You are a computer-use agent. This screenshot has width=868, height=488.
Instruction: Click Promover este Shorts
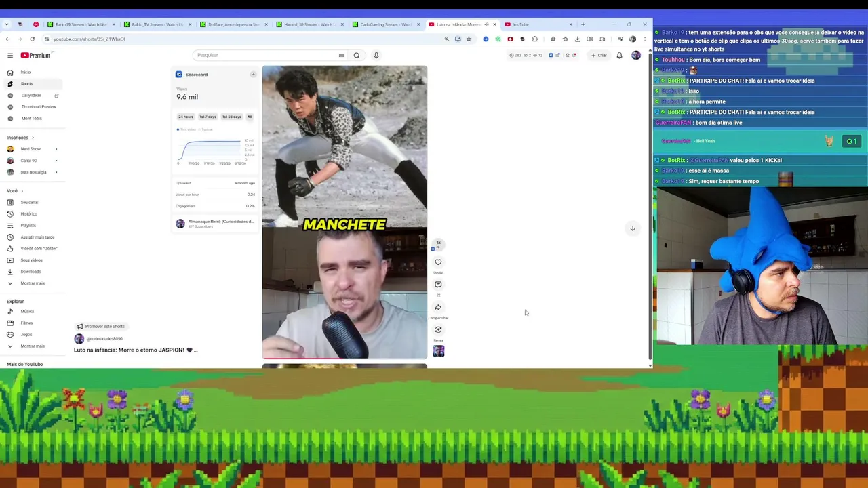pyautogui.click(x=100, y=327)
